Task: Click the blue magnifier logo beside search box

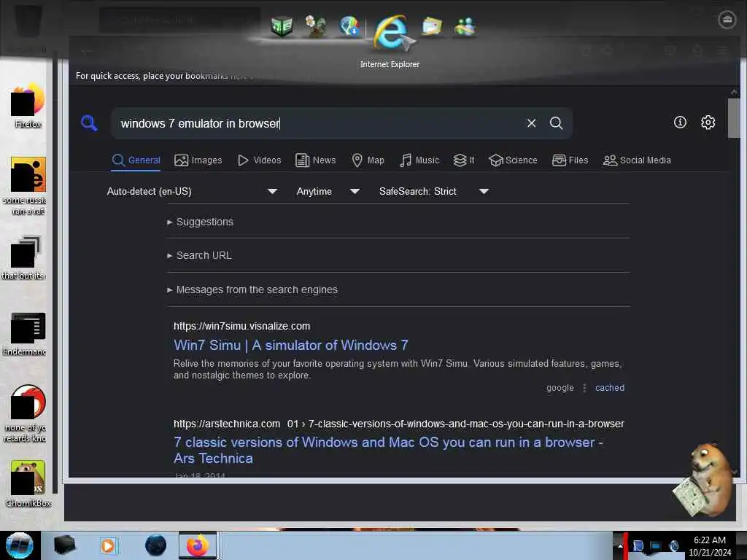Action: 89,122
